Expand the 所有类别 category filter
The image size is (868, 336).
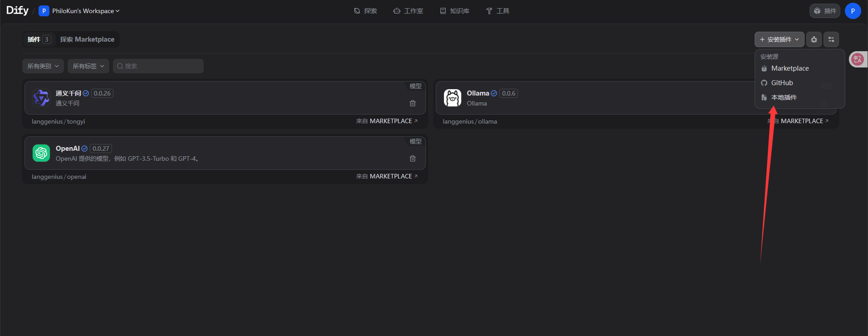click(x=43, y=66)
